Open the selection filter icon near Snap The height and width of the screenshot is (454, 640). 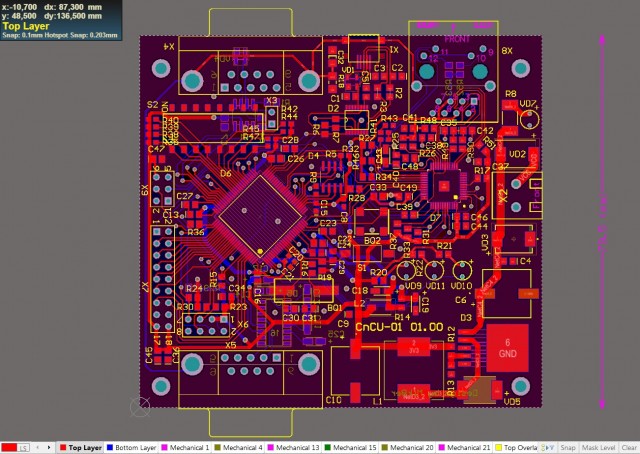click(547, 448)
